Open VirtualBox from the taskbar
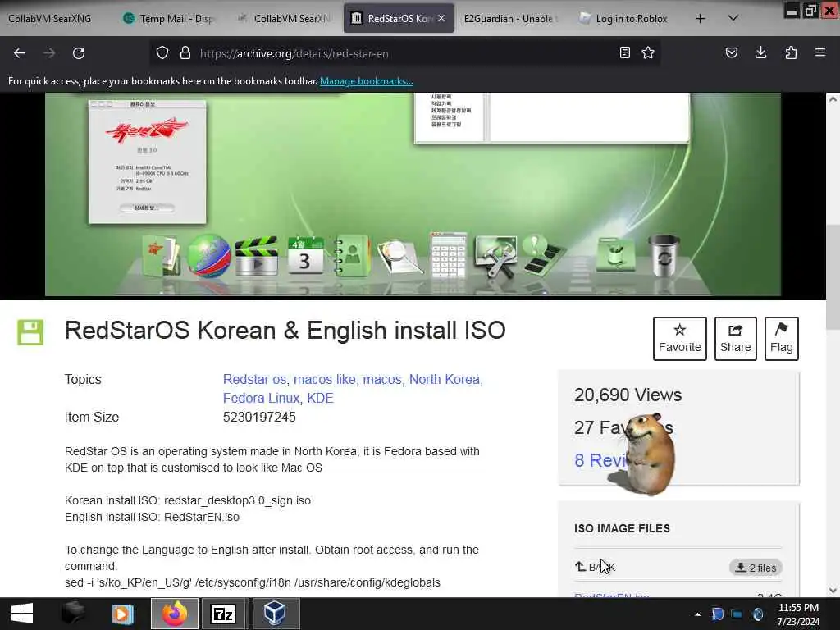 [274, 614]
